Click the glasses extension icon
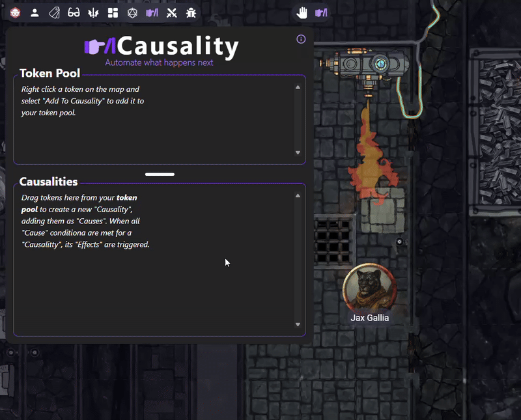521x420 pixels. [x=74, y=13]
